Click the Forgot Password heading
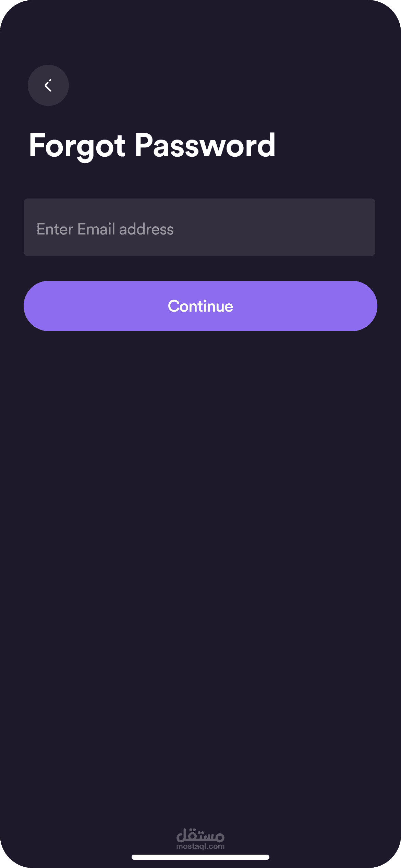This screenshot has height=868, width=401. [x=152, y=145]
